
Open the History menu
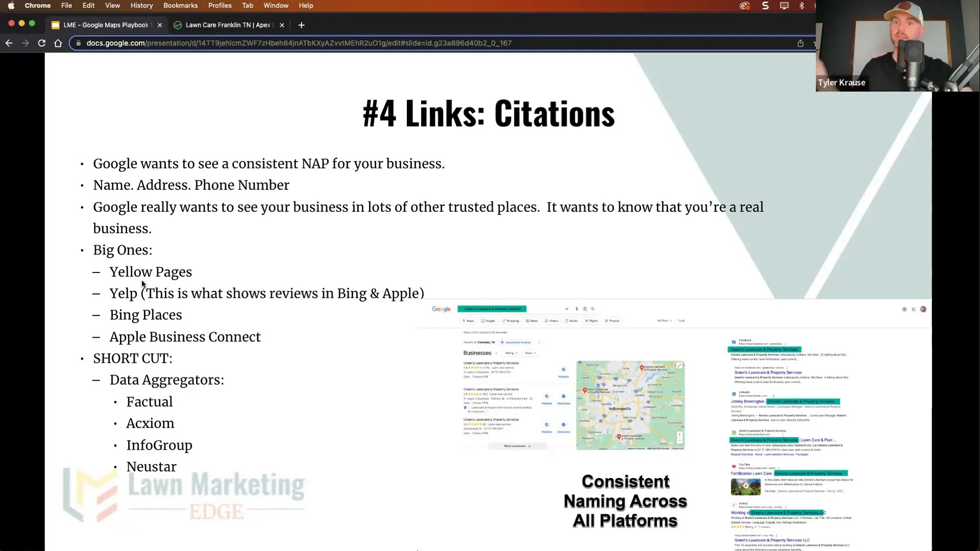pyautogui.click(x=141, y=6)
